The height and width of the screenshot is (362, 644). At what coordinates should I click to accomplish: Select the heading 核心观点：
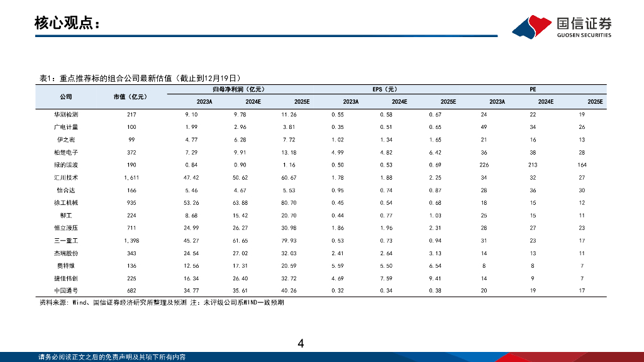tap(68, 23)
